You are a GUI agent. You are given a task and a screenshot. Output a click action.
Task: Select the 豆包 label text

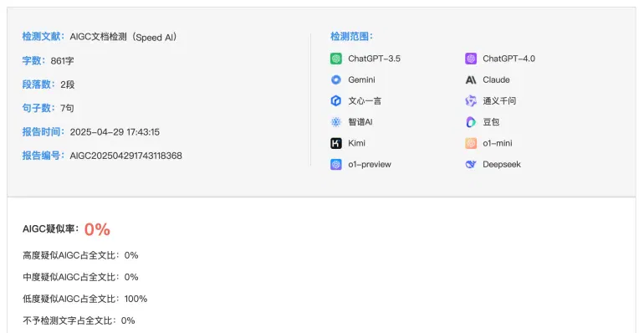coord(491,122)
